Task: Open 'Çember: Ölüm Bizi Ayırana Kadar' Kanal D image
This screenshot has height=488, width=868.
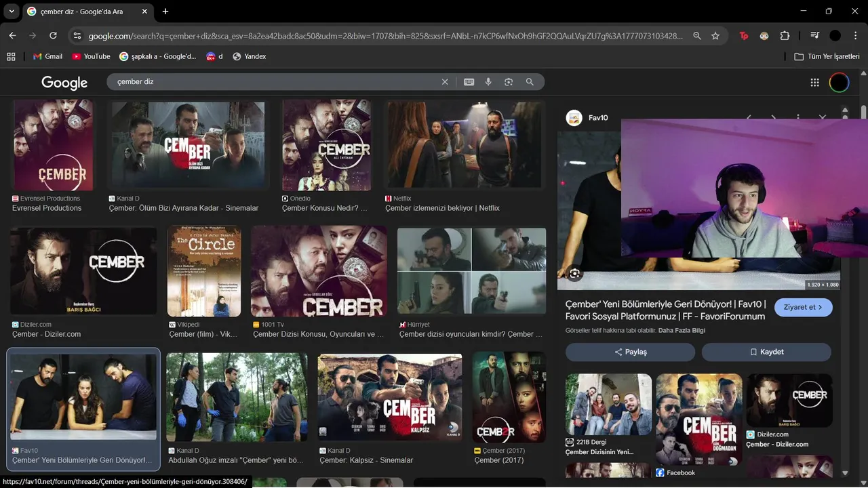Action: [x=188, y=145]
